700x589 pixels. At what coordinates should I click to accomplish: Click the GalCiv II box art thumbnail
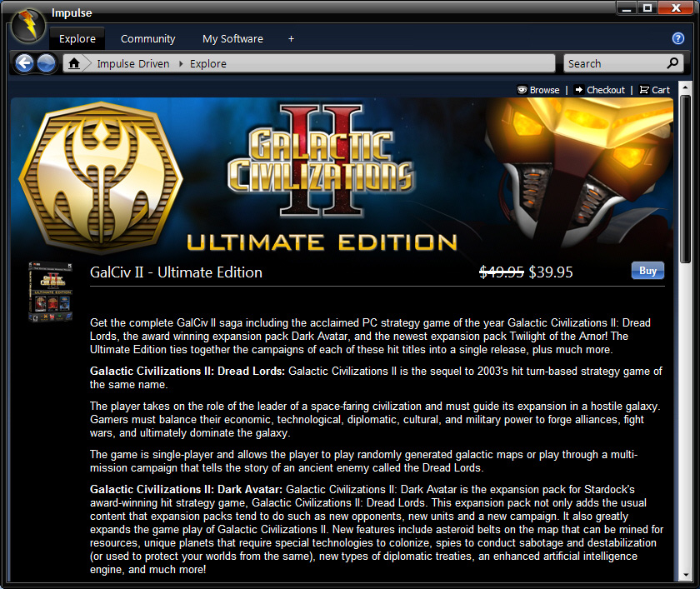click(51, 292)
